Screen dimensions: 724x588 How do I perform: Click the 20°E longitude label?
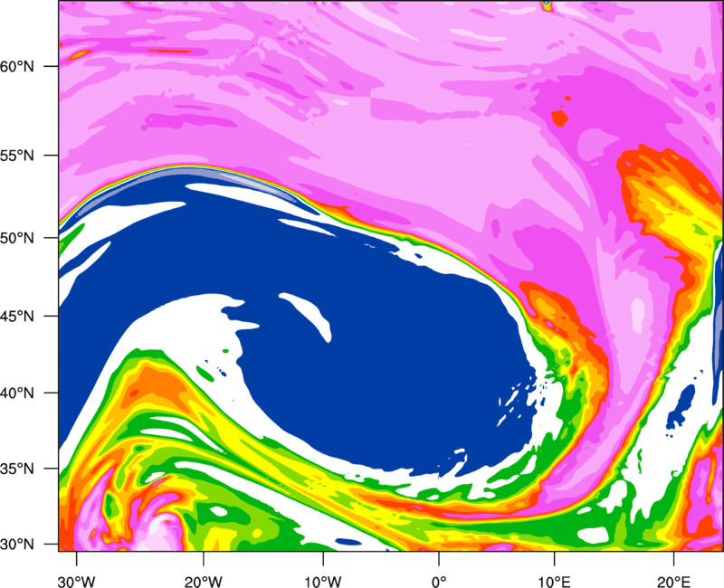(x=673, y=582)
